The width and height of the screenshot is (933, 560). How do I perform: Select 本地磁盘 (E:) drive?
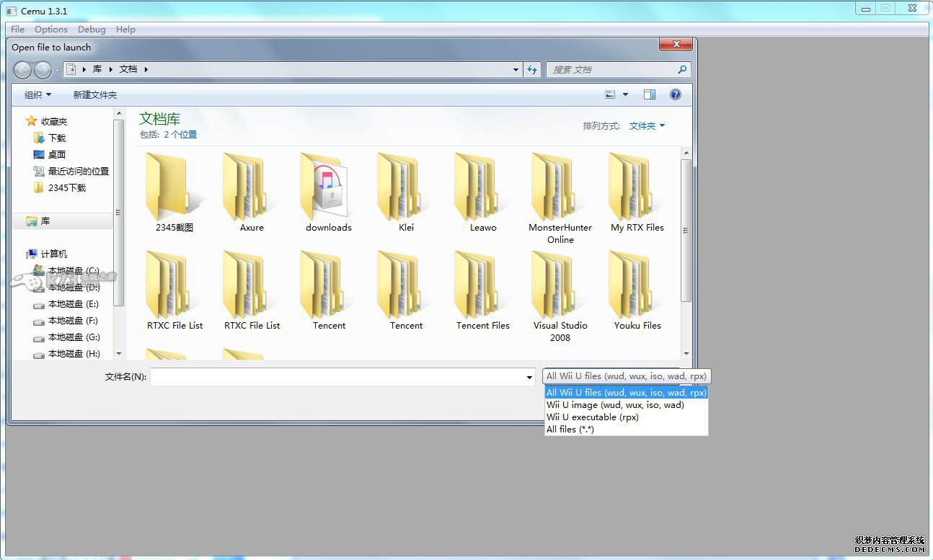(66, 304)
